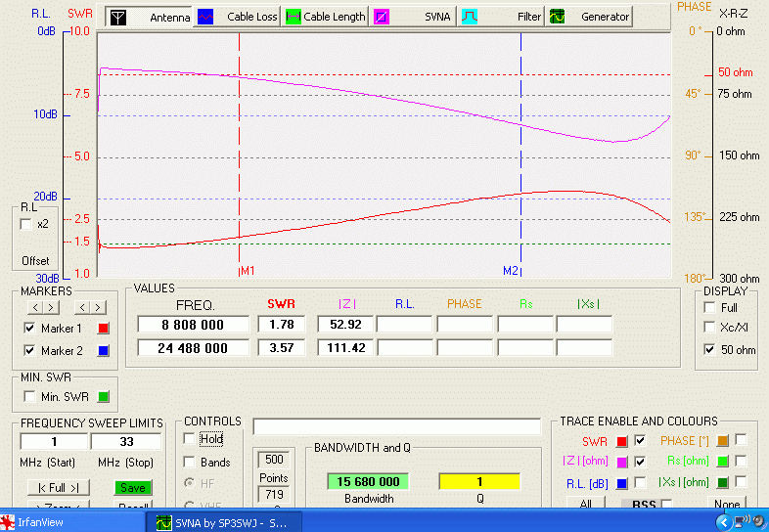
Task: Click the Full sweep range button
Action: (x=57, y=487)
